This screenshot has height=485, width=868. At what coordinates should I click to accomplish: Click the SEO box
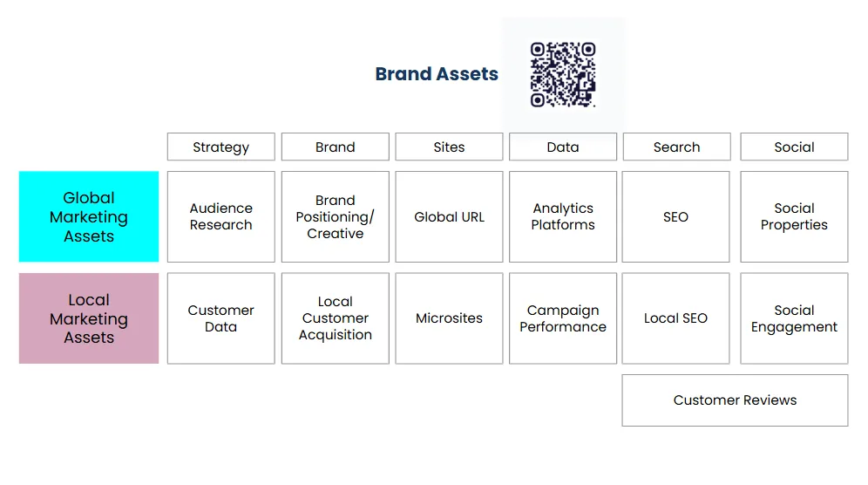point(676,216)
